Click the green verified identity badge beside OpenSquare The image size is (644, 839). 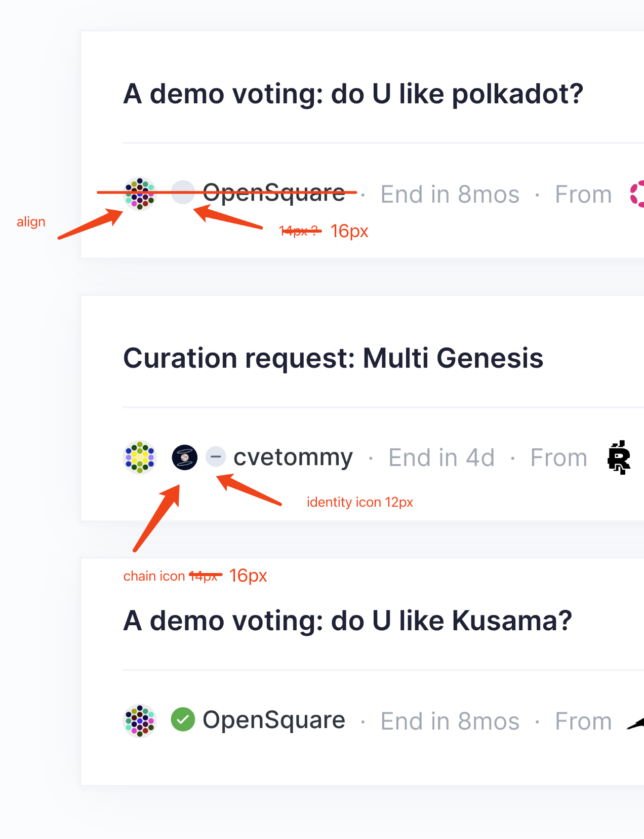[x=183, y=720]
